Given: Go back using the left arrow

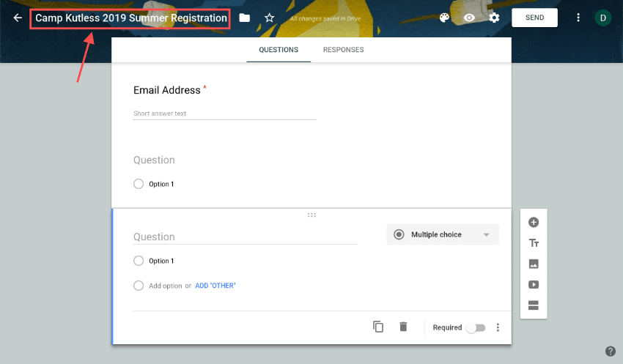Looking at the screenshot, I should tap(18, 18).
